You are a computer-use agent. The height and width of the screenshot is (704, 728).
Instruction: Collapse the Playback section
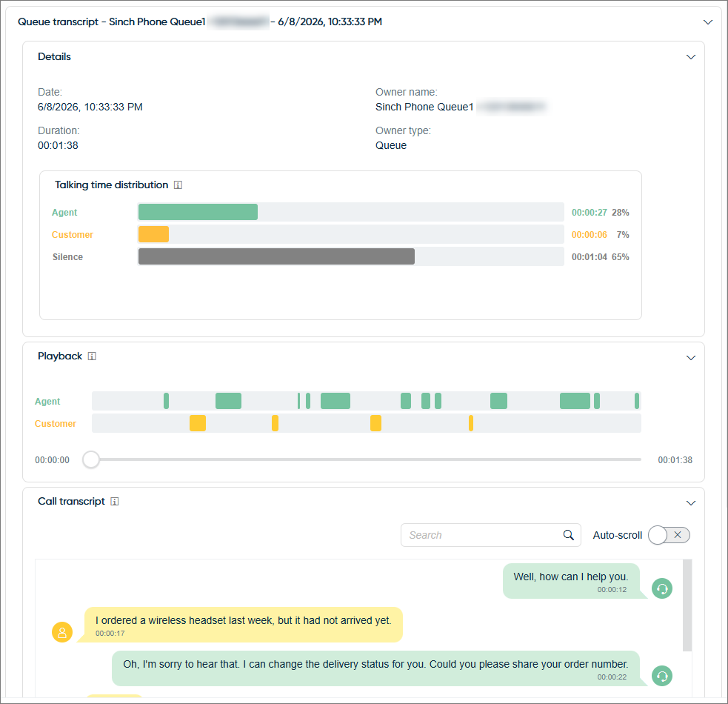point(691,358)
